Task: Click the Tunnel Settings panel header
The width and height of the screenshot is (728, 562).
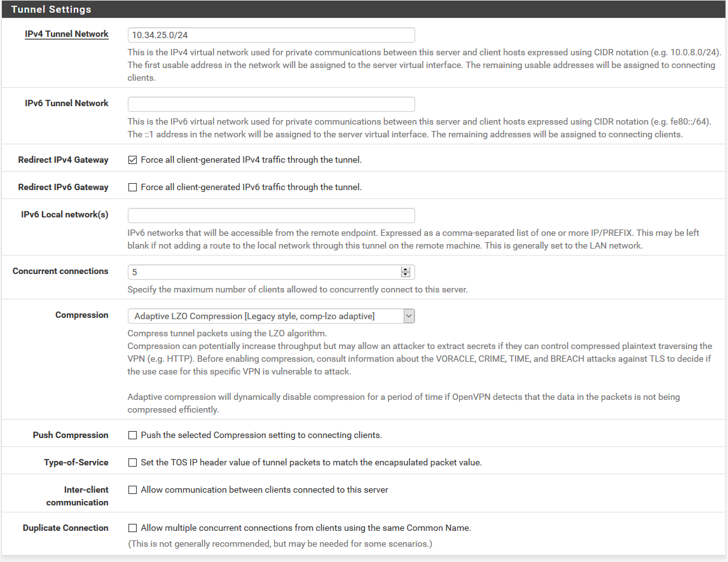Action: tap(51, 10)
